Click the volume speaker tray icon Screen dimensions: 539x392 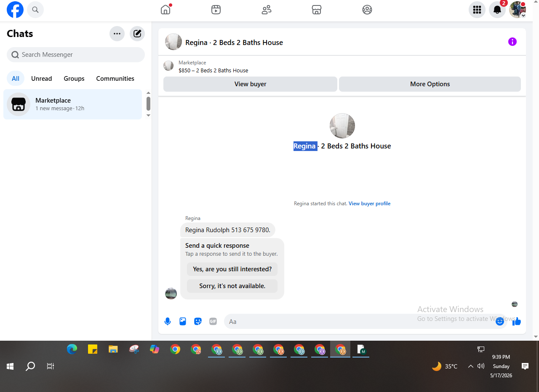[481, 366]
